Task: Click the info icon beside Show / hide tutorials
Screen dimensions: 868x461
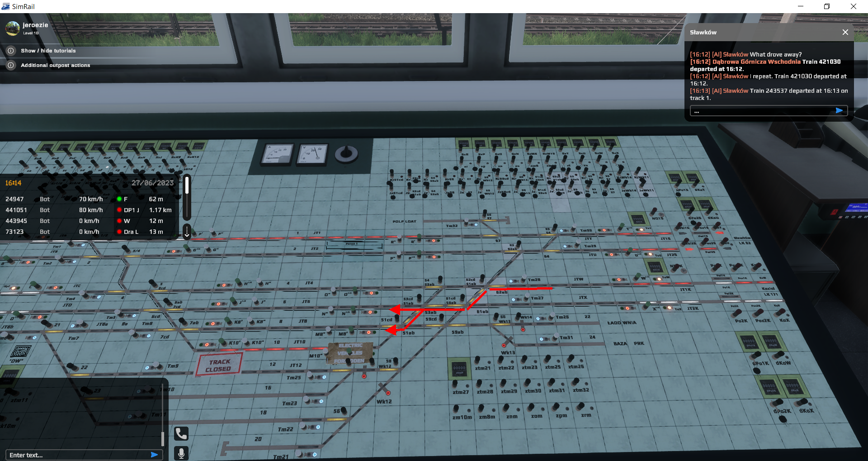Action: tap(11, 51)
